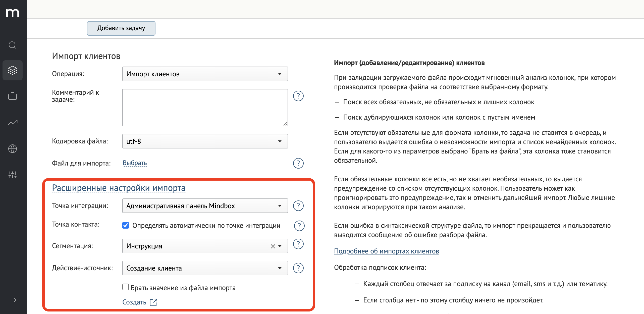Open the Точка интеграции dropdown

pos(205,206)
